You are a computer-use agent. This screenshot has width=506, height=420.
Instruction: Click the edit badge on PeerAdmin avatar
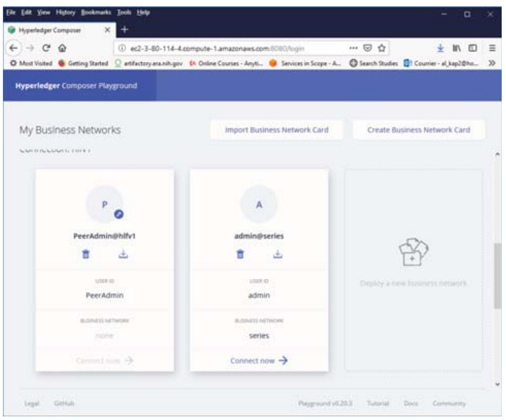[118, 214]
